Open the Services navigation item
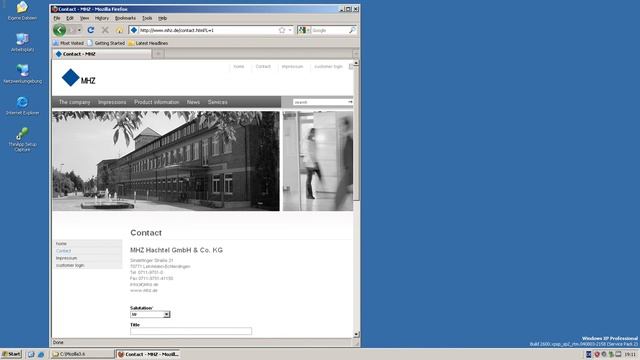 click(x=218, y=102)
